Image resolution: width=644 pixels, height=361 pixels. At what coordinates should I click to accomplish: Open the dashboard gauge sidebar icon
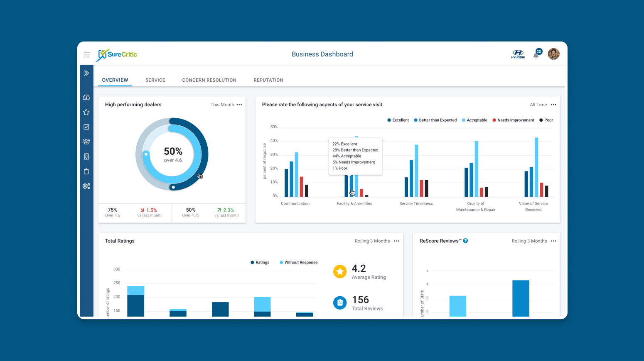pyautogui.click(x=86, y=98)
